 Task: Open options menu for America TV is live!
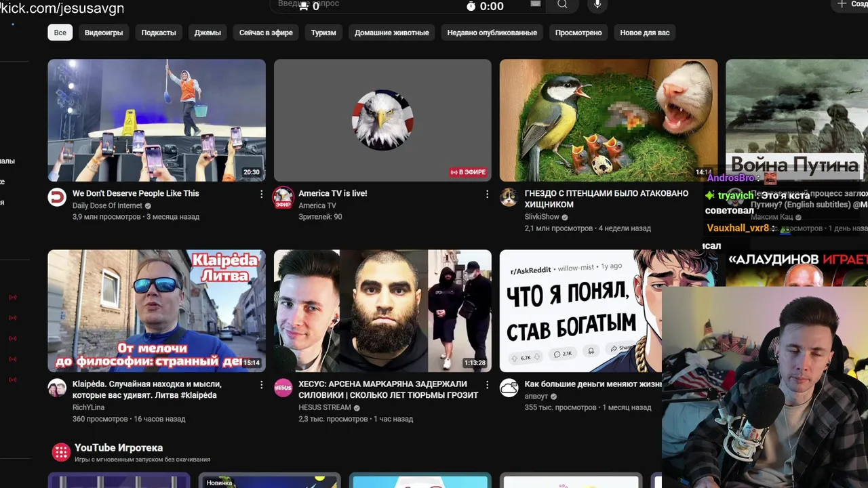[x=487, y=194]
